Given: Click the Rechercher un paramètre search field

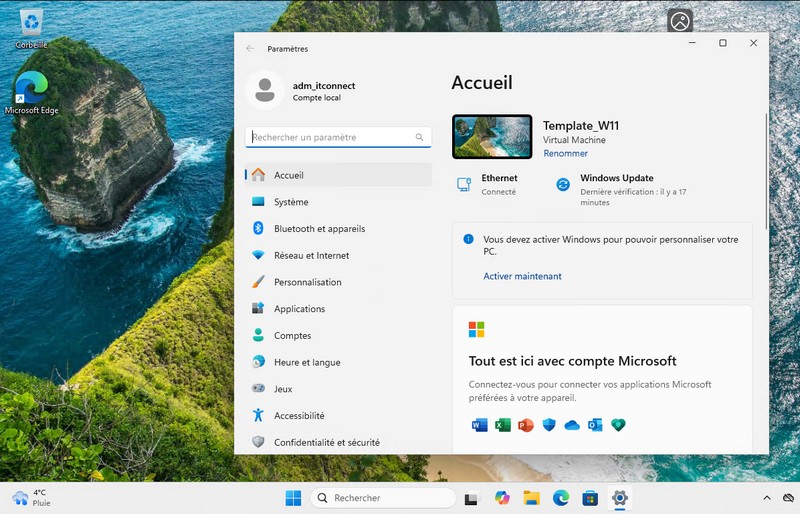Looking at the screenshot, I should pyautogui.click(x=332, y=137).
